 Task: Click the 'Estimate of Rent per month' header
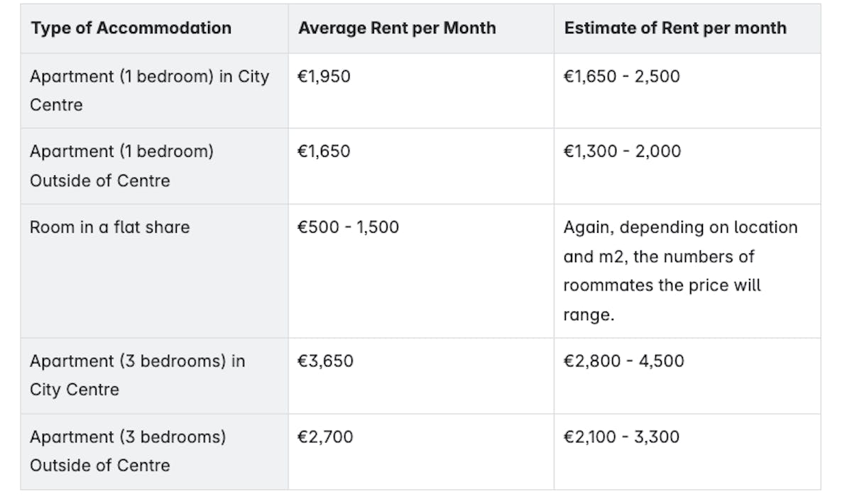[675, 28]
